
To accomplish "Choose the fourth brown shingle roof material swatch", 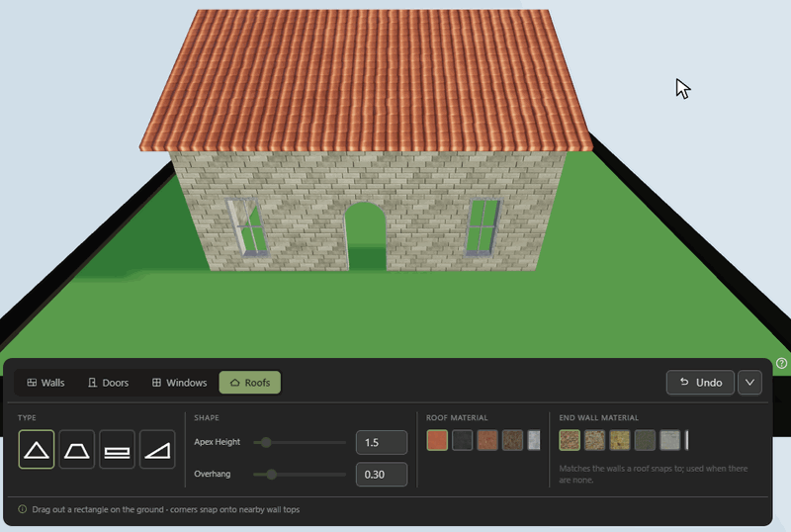I will 512,440.
